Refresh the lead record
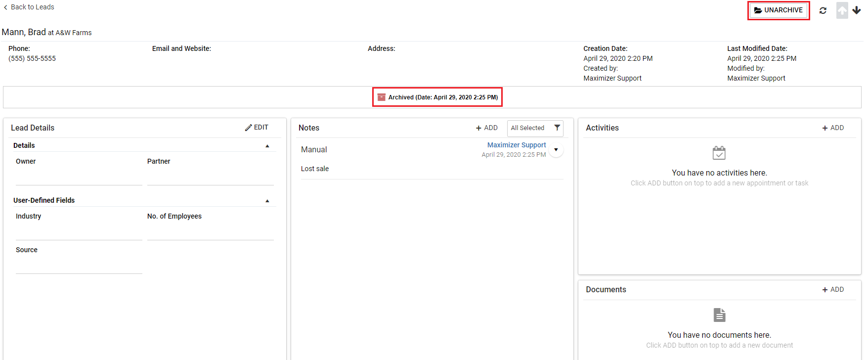Viewport: 868px width, 360px height. pos(823,10)
